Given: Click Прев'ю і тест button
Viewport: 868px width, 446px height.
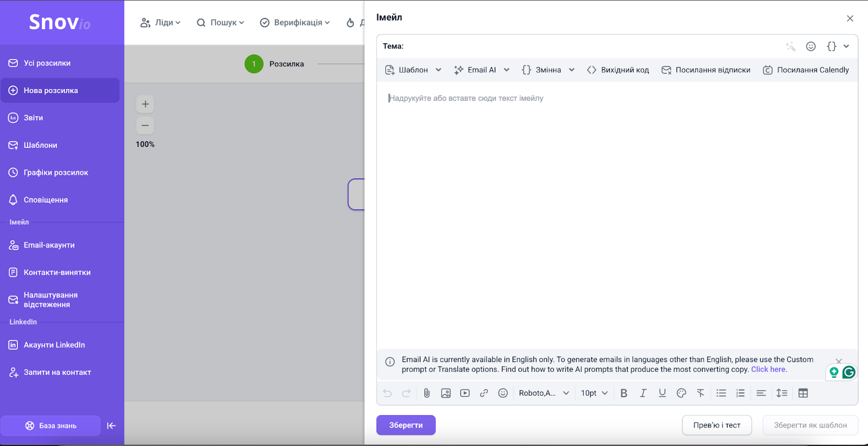Looking at the screenshot, I should [717, 425].
